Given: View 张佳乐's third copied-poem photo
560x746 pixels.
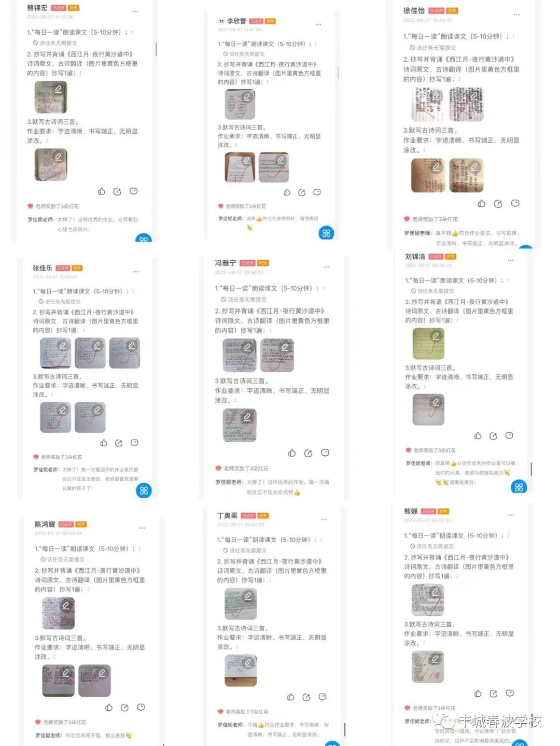Looking at the screenshot, I should pos(124,353).
